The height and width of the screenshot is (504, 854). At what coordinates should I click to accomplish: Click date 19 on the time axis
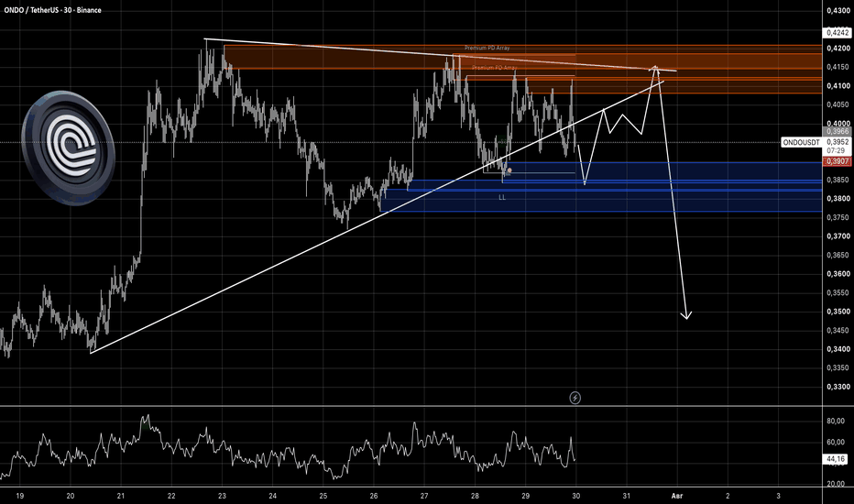tap(19, 496)
